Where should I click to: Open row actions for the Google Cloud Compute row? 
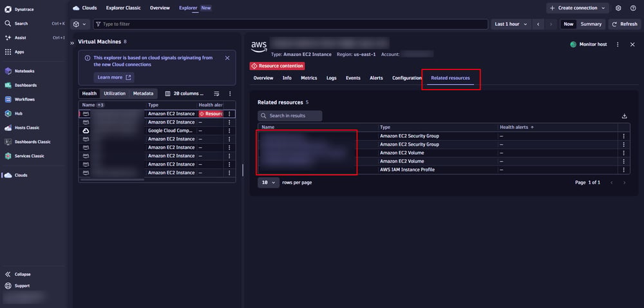click(x=229, y=131)
